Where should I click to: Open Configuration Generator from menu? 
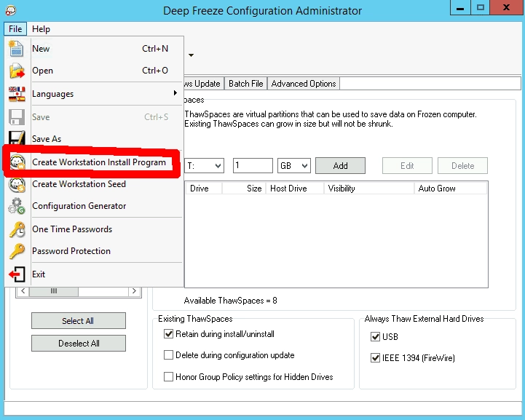click(x=94, y=206)
